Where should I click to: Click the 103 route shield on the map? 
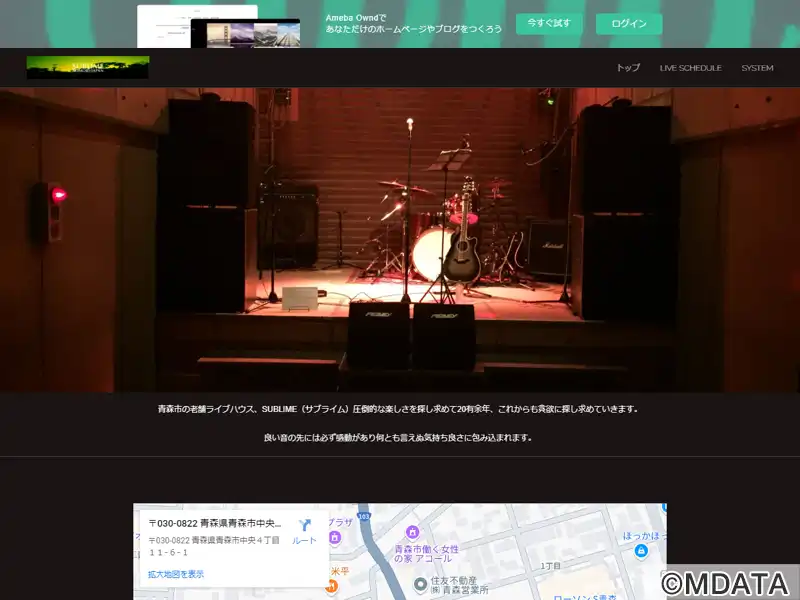click(x=364, y=516)
